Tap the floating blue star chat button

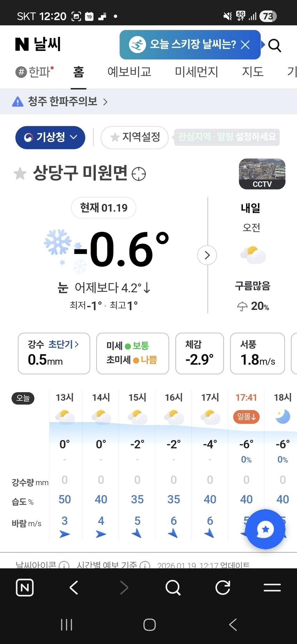pyautogui.click(x=265, y=529)
